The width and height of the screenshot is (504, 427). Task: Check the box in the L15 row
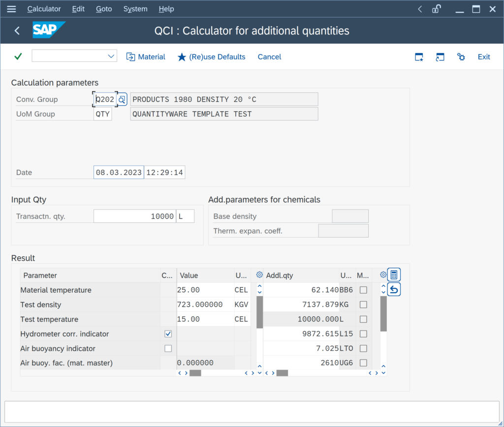point(363,334)
